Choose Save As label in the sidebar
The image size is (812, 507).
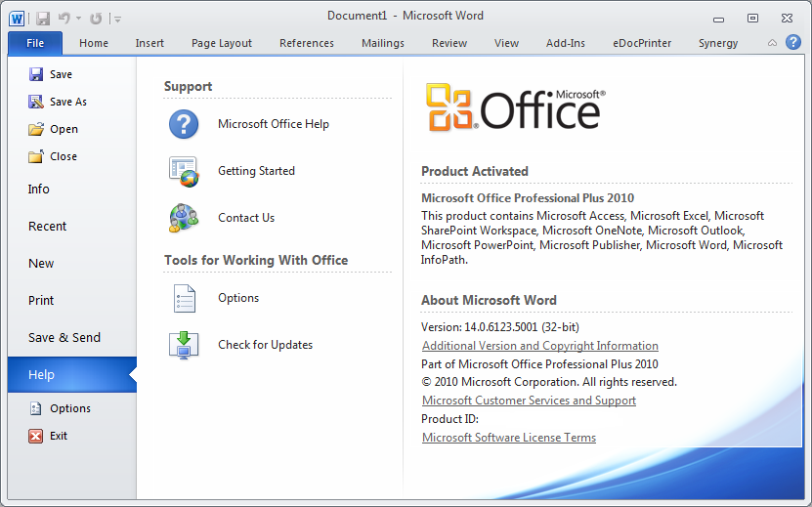click(x=68, y=102)
